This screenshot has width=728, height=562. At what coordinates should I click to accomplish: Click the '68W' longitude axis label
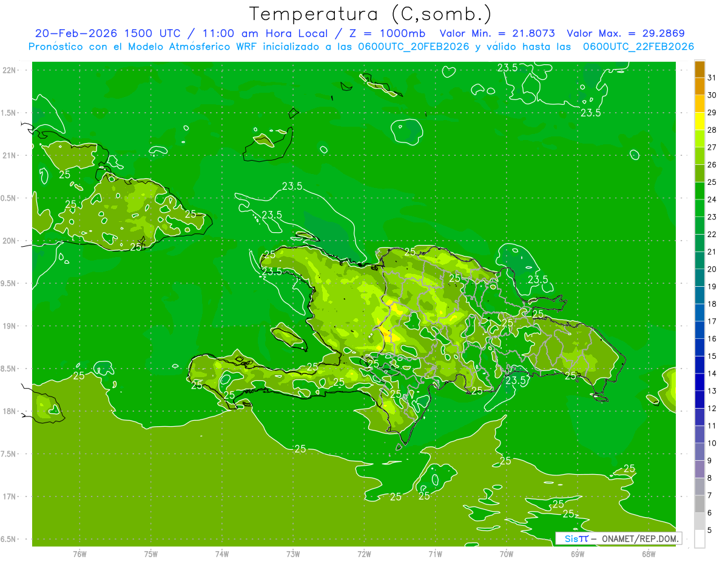pyautogui.click(x=648, y=554)
